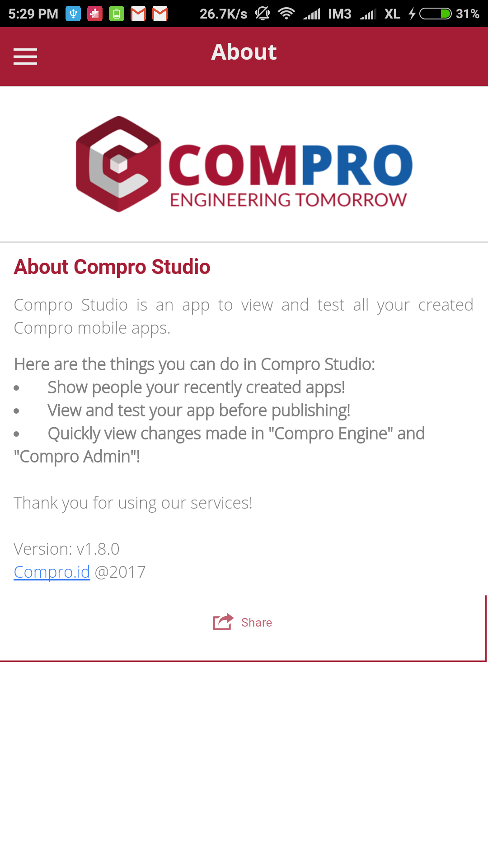Tap the IM3 signal strength icon
The image size is (488, 868).
(312, 14)
